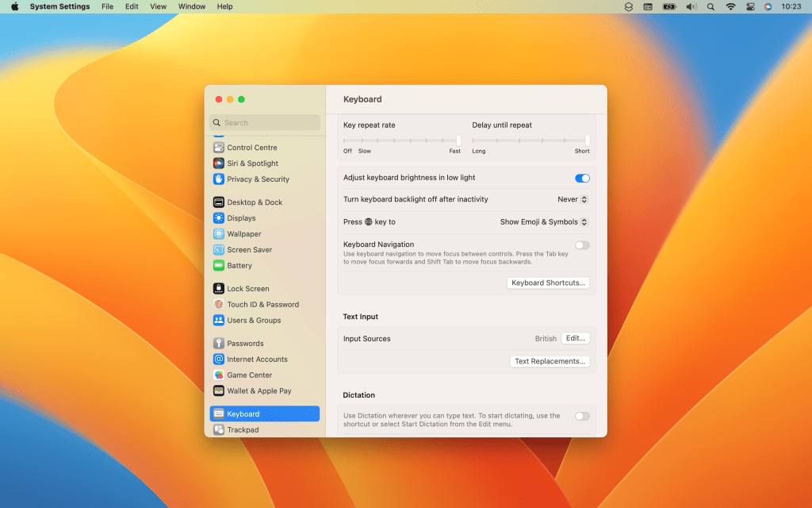Open the Window menu
Screen dimensions: 812x508
(192, 6)
